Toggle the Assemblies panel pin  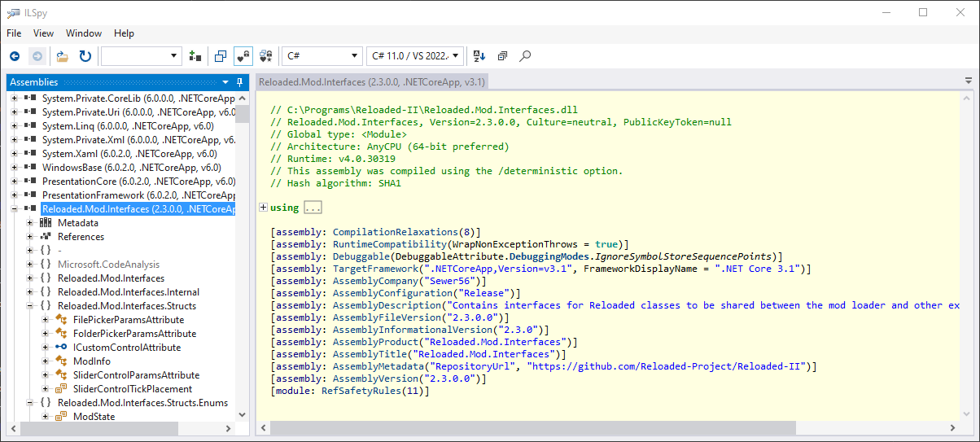(239, 82)
